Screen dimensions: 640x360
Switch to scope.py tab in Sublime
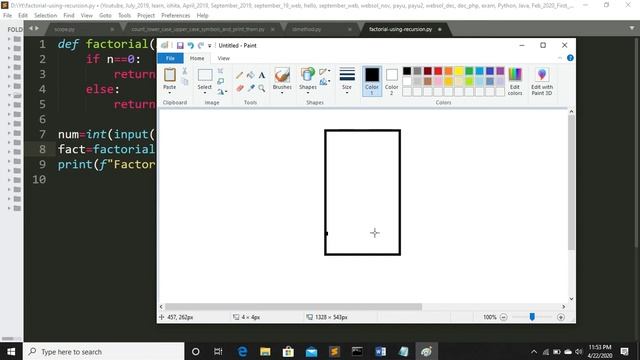tap(64, 29)
